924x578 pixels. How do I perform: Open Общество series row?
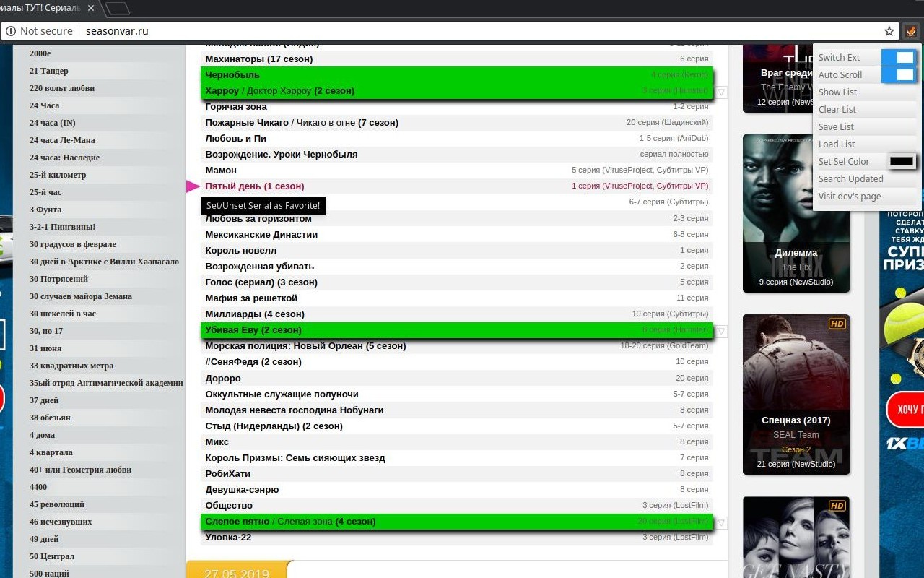click(x=456, y=505)
